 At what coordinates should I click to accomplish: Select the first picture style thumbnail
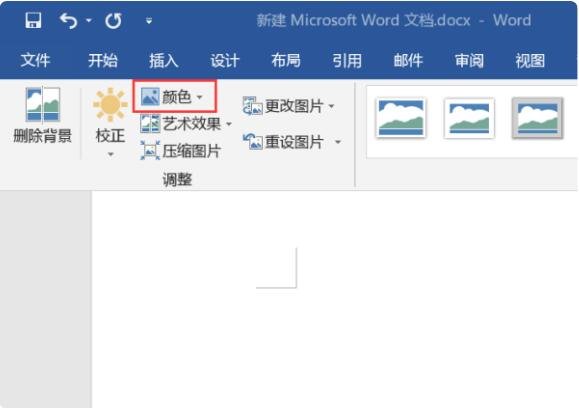point(401,117)
